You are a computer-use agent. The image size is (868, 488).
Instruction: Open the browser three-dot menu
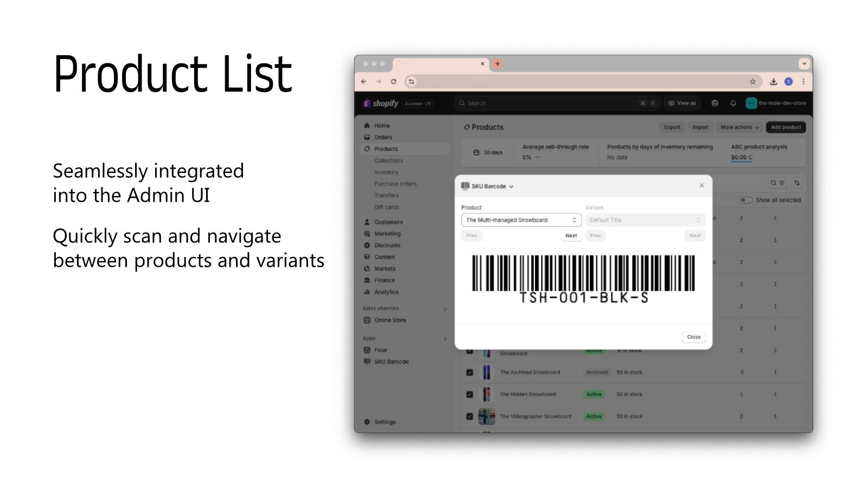pyautogui.click(x=803, y=81)
